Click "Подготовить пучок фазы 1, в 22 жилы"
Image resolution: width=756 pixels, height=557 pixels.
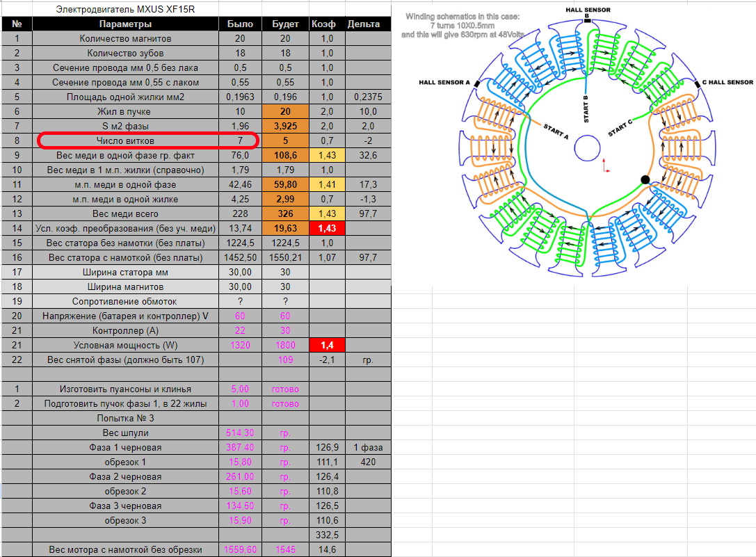pyautogui.click(x=125, y=403)
